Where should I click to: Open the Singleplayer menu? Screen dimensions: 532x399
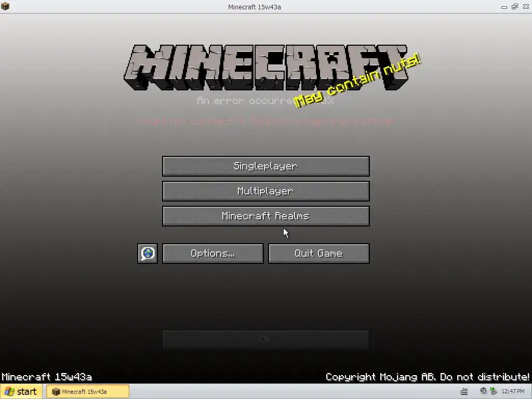click(x=265, y=166)
